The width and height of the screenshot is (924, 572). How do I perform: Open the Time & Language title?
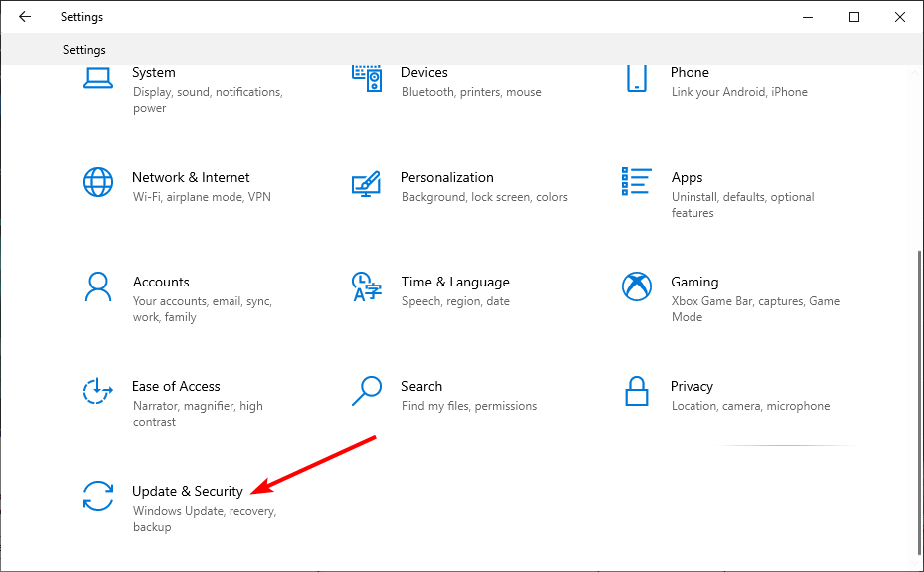click(x=456, y=282)
